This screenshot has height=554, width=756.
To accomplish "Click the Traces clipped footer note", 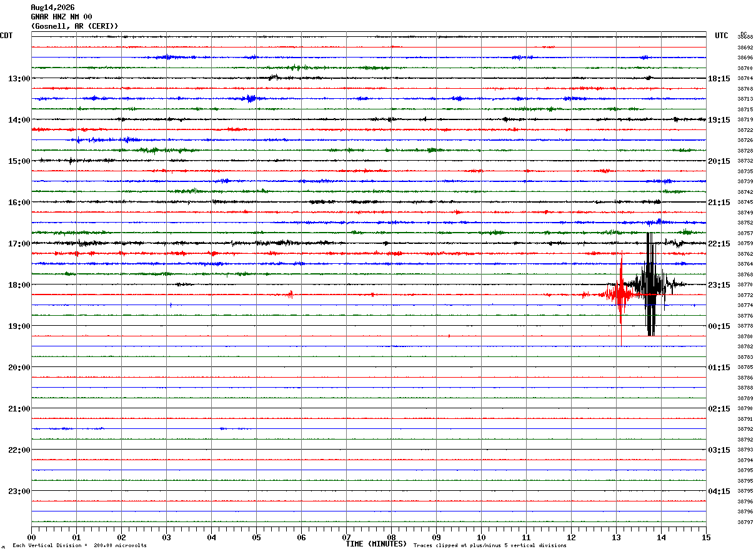I will point(490,545).
